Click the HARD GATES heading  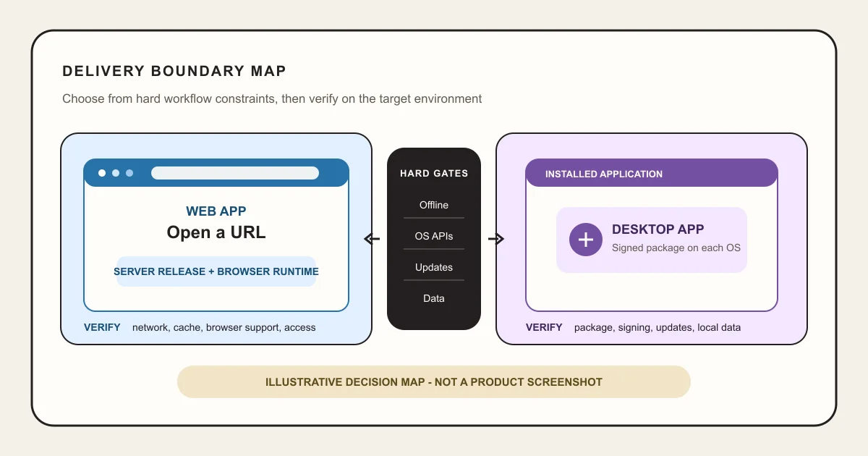coord(434,173)
